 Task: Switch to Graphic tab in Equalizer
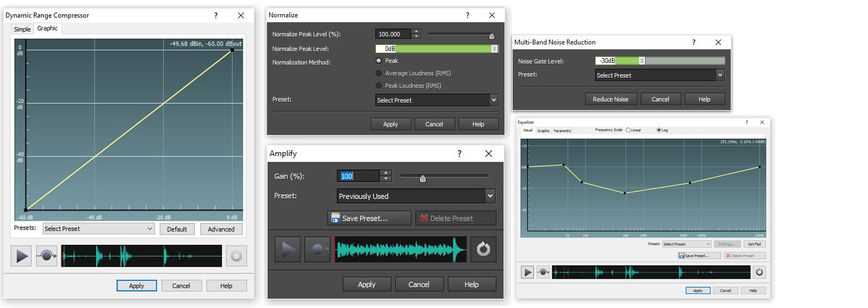click(544, 131)
